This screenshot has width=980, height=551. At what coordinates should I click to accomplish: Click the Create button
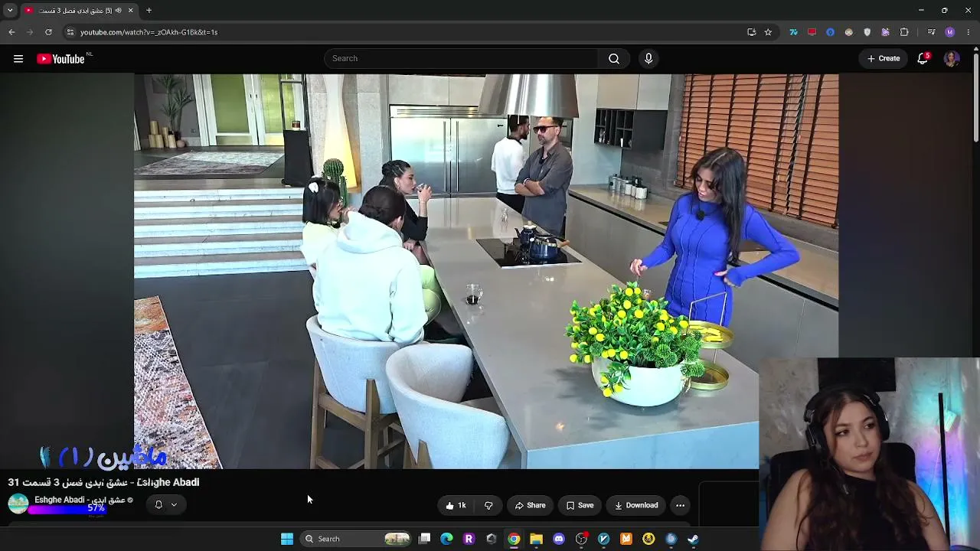tap(884, 59)
